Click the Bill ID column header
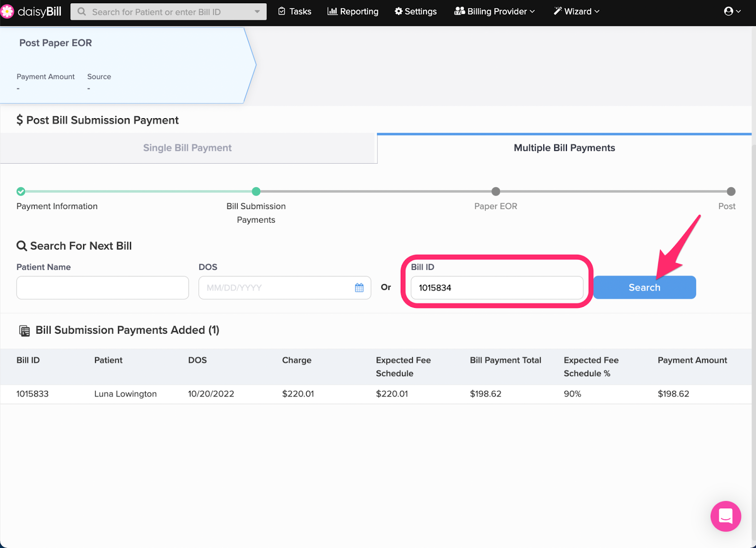This screenshot has width=756, height=548. (28, 360)
